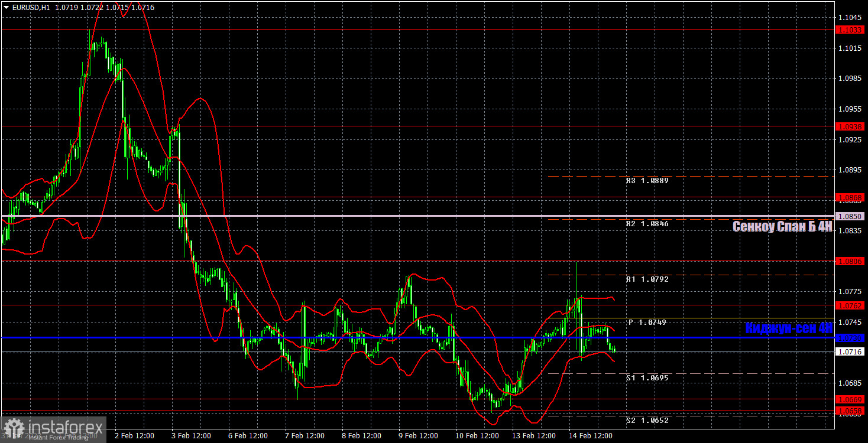Screen dimensions: 868x443
Task: Click the 1.1045 price axis label
Action: [850, 18]
